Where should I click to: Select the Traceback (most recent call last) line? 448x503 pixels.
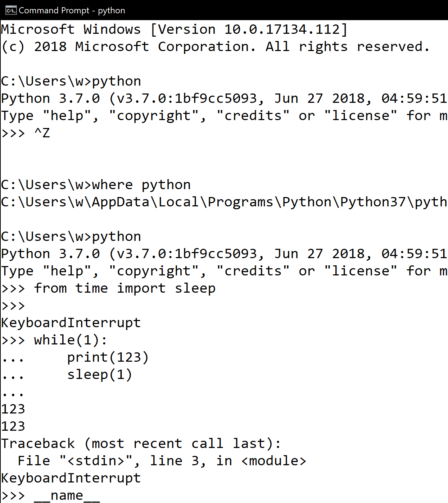pos(140,443)
